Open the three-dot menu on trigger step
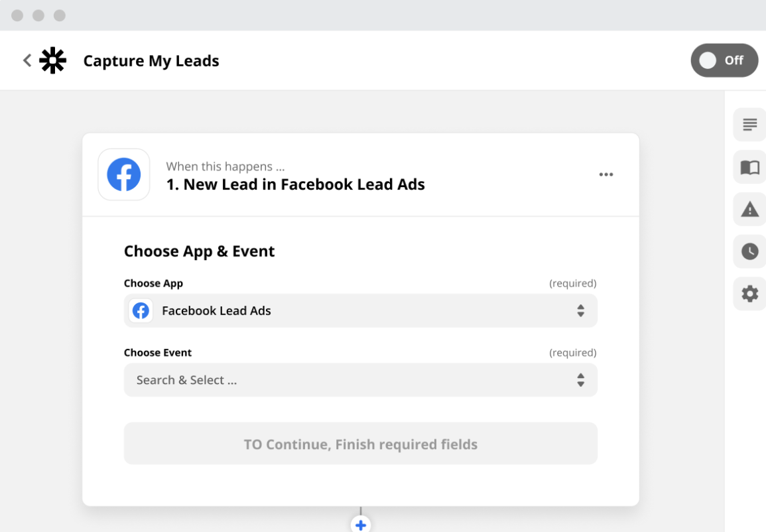The height and width of the screenshot is (532, 766). point(606,174)
